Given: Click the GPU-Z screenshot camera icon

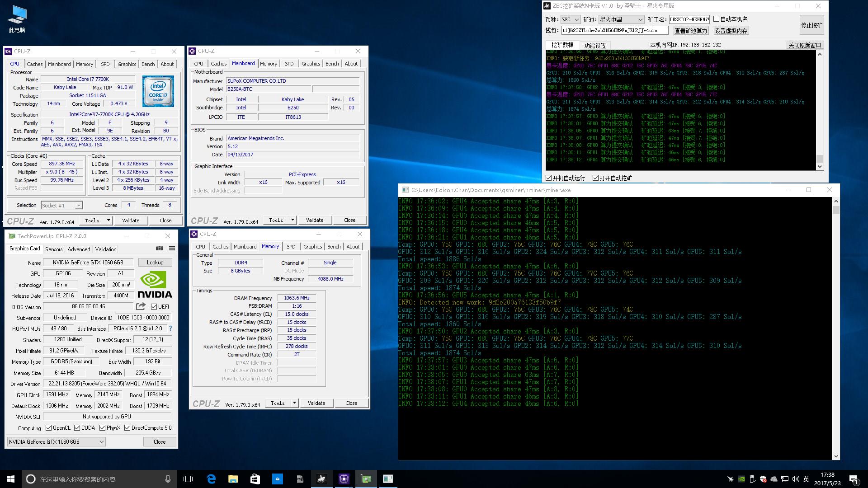Looking at the screenshot, I should coord(159,248).
